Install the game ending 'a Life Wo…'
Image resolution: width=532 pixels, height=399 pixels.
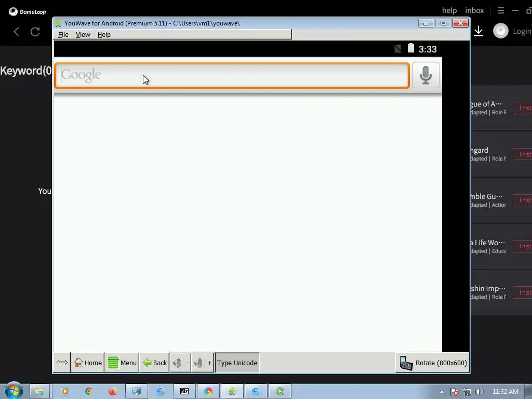click(523, 246)
